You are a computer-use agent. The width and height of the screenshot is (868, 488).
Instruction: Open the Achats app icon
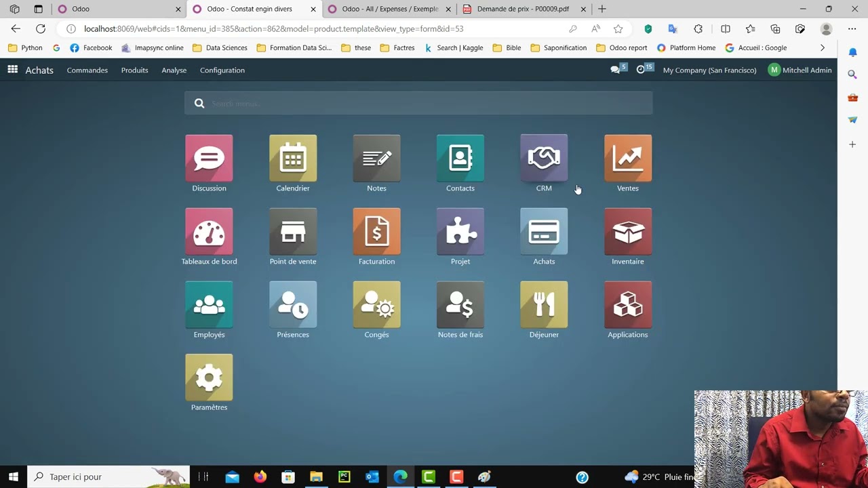[x=544, y=232]
